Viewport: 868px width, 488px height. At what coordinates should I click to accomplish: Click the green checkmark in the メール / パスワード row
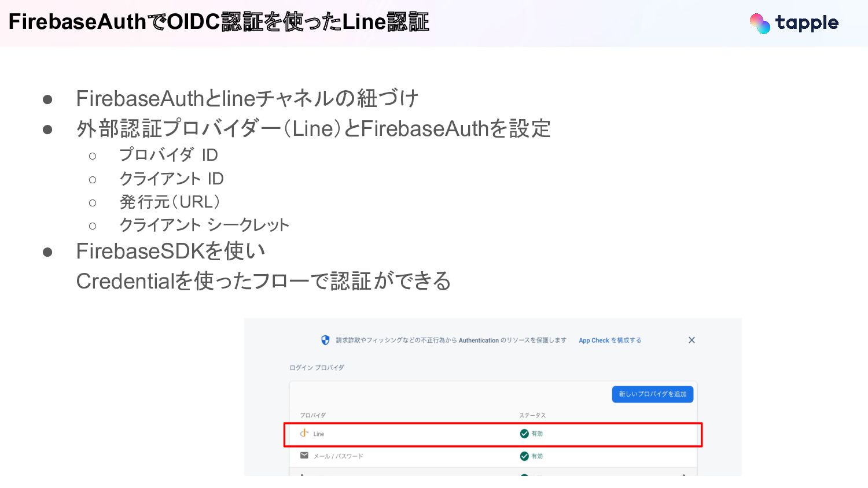524,456
